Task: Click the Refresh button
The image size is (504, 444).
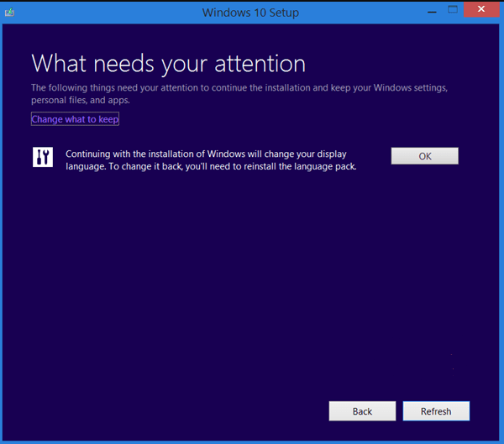Action: point(436,411)
